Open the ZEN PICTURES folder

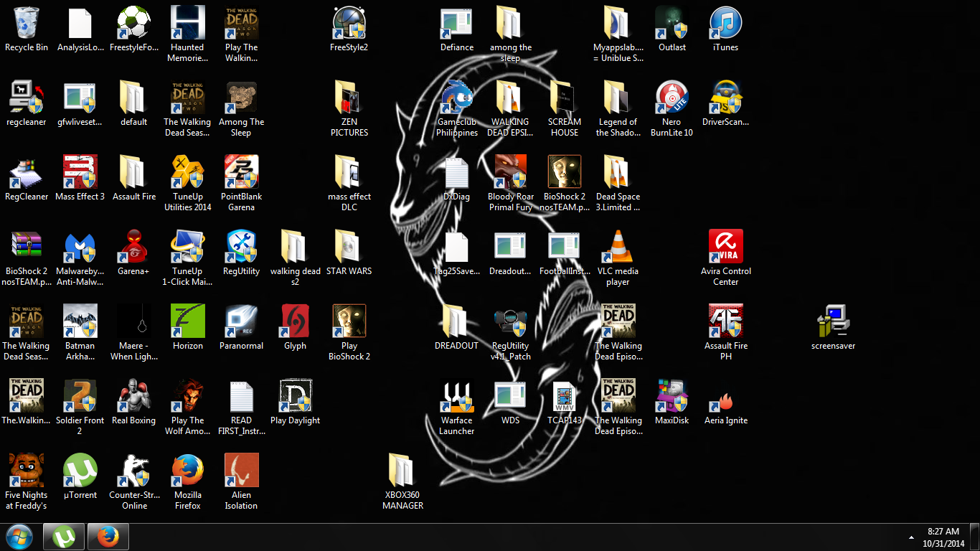[x=349, y=98]
